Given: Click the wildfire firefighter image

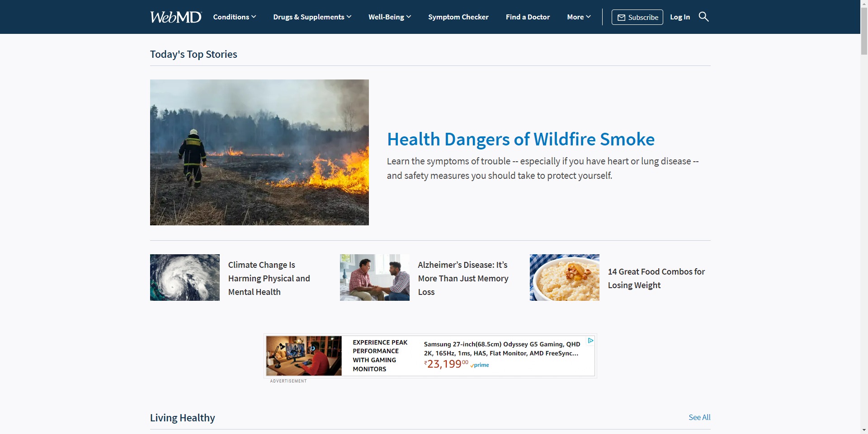Looking at the screenshot, I should click(259, 152).
